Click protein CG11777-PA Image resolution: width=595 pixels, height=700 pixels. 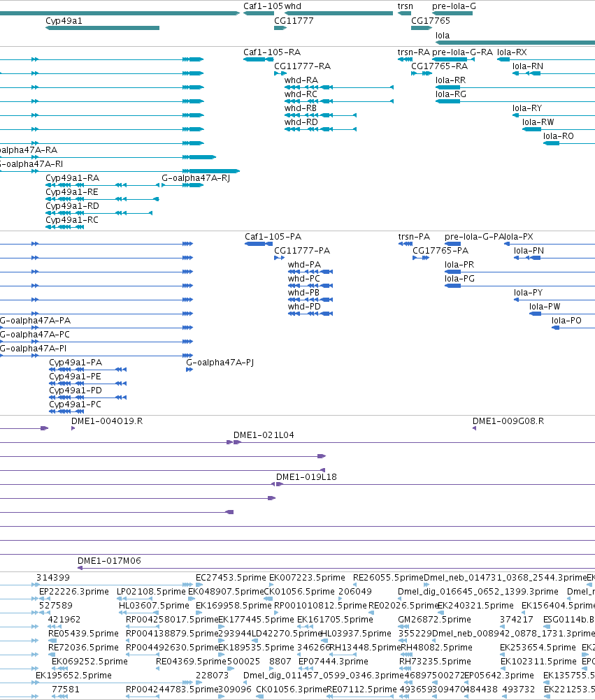click(279, 258)
